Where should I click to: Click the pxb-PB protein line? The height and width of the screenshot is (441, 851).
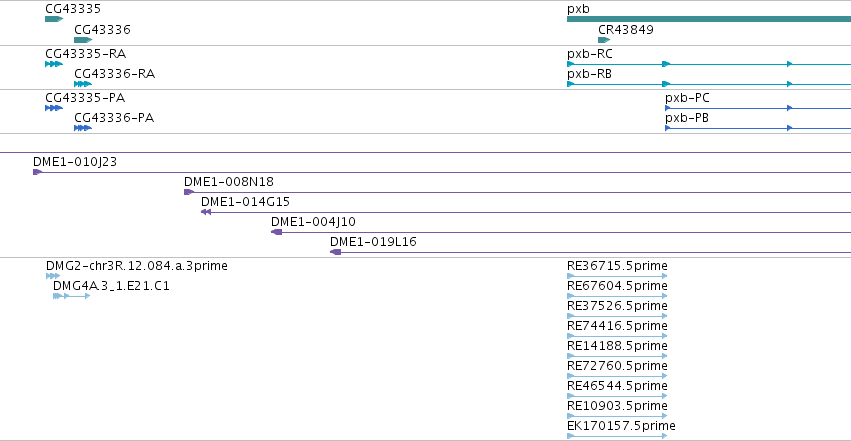(758, 128)
